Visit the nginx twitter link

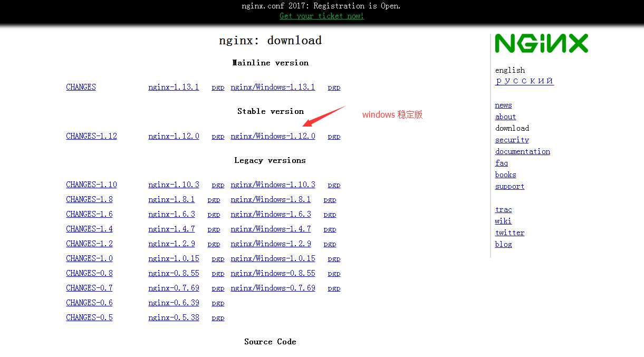(x=510, y=233)
